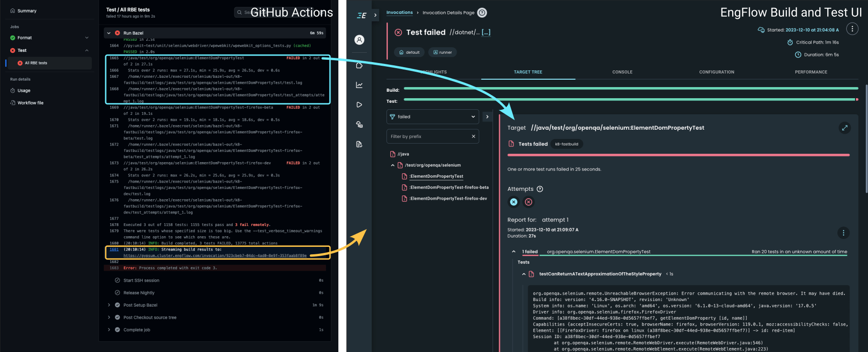The height and width of the screenshot is (352, 868).
Task: Expand the EngFlow sidebar with chevron arrow
Action: click(375, 15)
